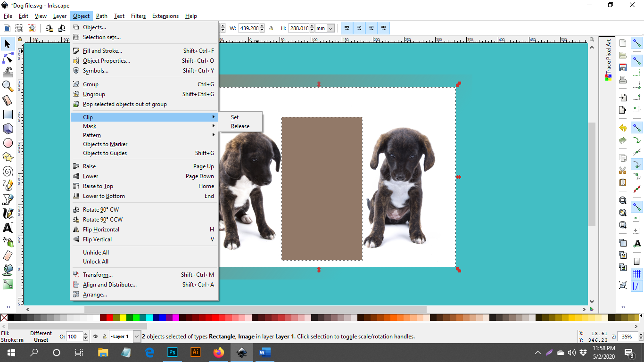Choose Set in the Clip submenu

(235, 117)
